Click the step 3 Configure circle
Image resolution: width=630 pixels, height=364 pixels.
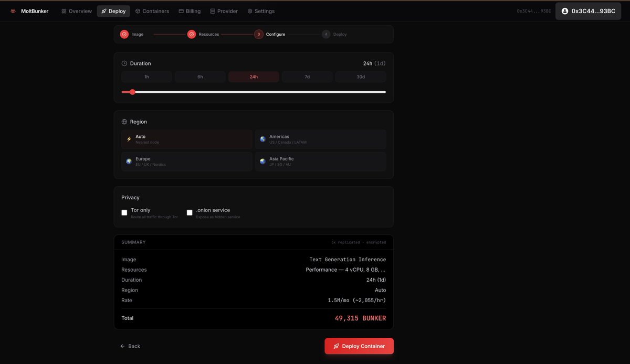point(259,34)
